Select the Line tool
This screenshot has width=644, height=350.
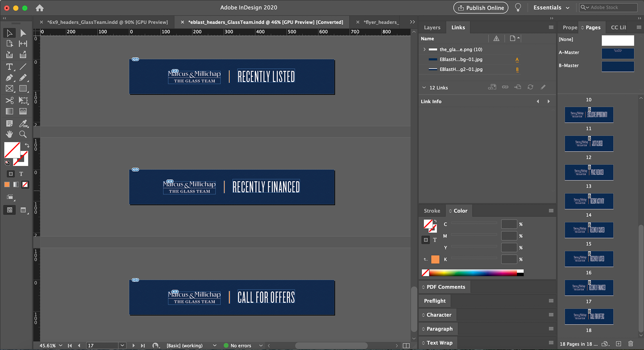[x=23, y=67]
